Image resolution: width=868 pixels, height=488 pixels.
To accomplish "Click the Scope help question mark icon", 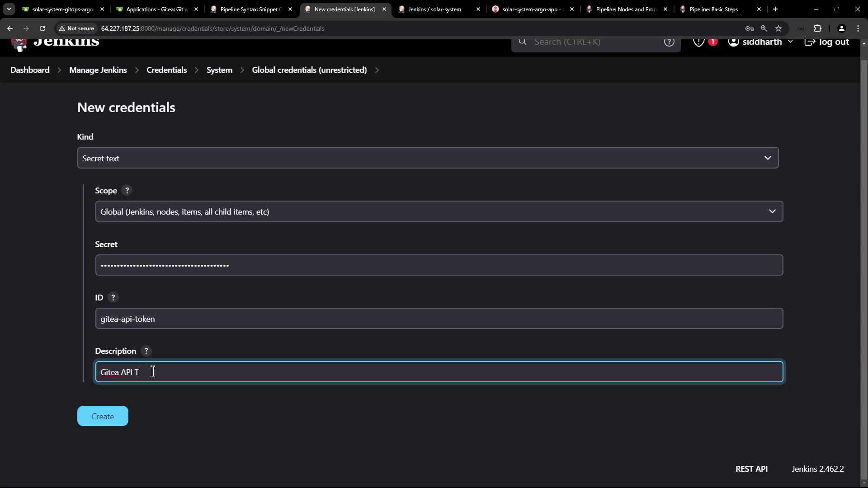I will 127,191.
